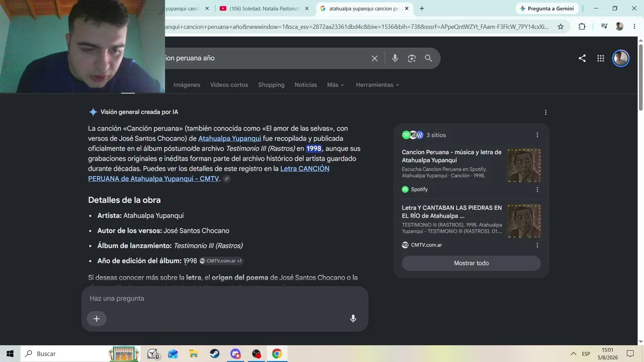Close the Soledad, Natalia Pastorutti YouTube tab
This screenshot has height=362, width=644.
tap(307, 9)
